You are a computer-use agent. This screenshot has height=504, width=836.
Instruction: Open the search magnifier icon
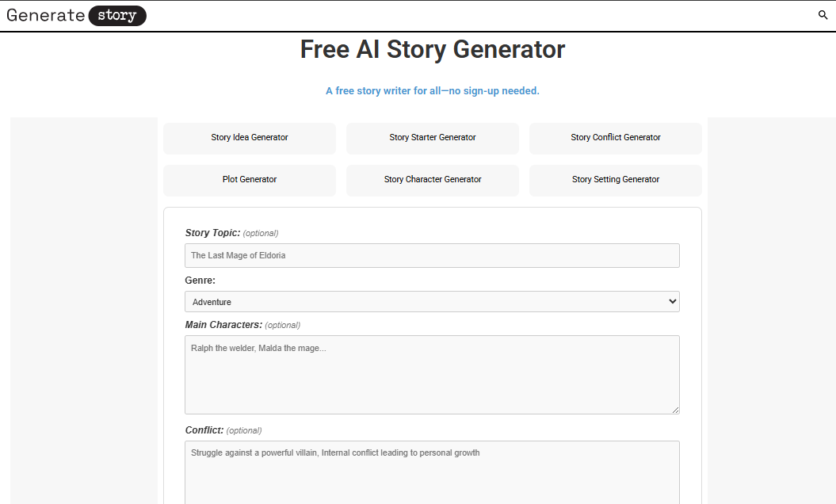click(822, 15)
